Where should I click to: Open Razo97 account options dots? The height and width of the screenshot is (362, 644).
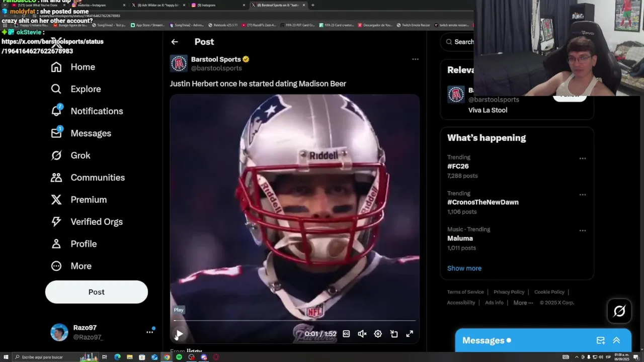click(x=149, y=332)
